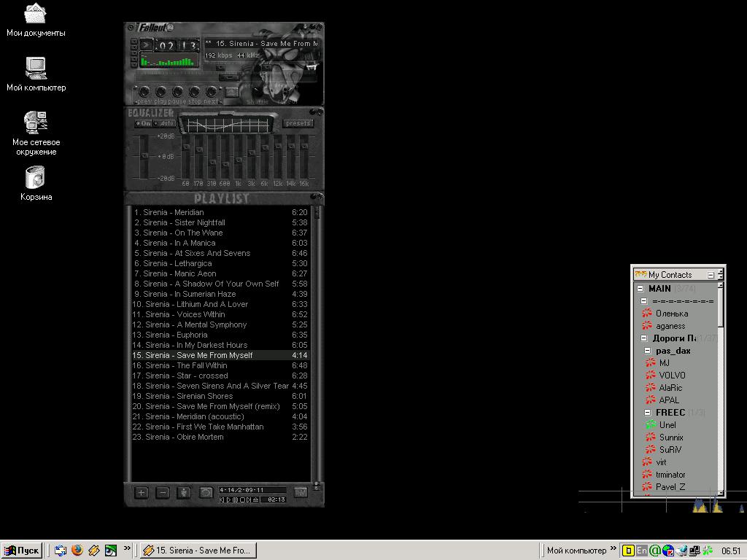The width and height of the screenshot is (747, 560).
Task: Click the minus remove-files playlist button
Action: tap(163, 493)
